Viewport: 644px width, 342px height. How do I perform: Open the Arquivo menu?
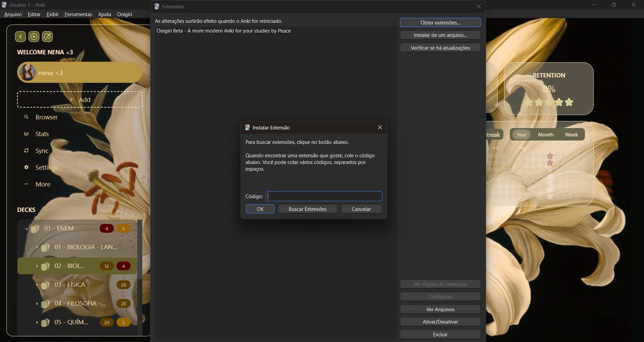(x=13, y=14)
